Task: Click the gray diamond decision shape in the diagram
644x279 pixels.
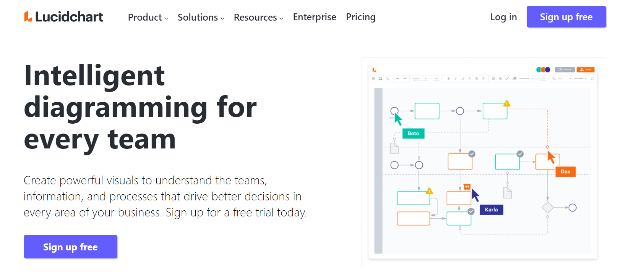Action: [548, 208]
